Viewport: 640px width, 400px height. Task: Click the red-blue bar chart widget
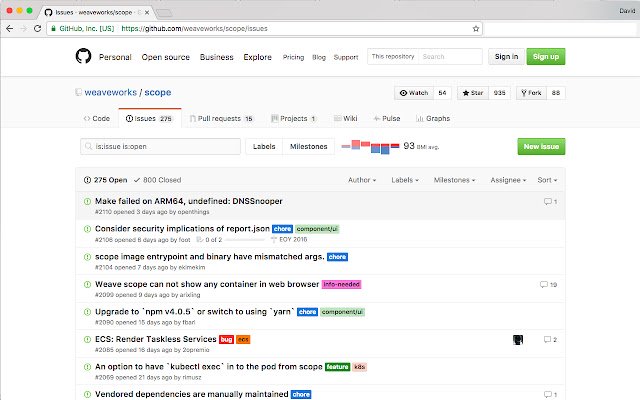tap(370, 147)
